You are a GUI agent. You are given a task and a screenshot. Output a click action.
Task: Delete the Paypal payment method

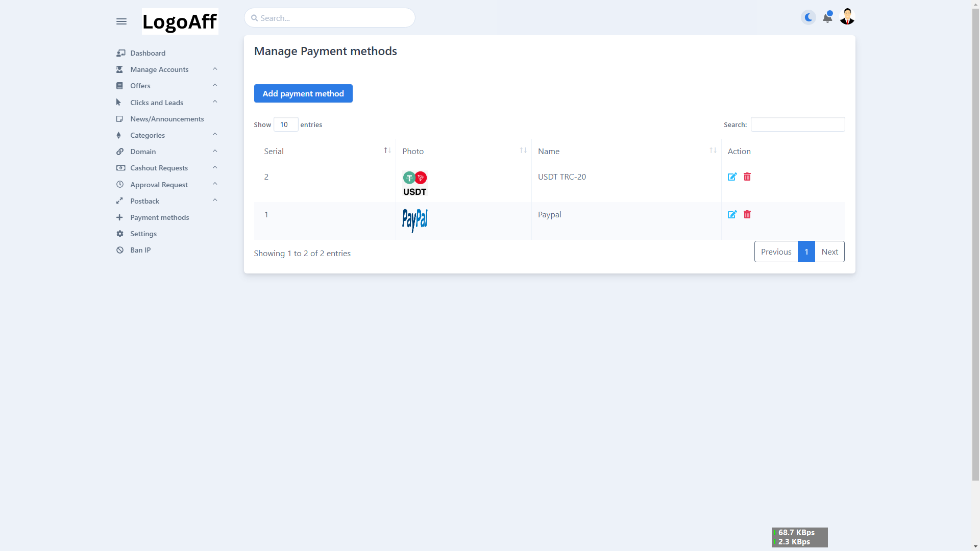pyautogui.click(x=747, y=215)
